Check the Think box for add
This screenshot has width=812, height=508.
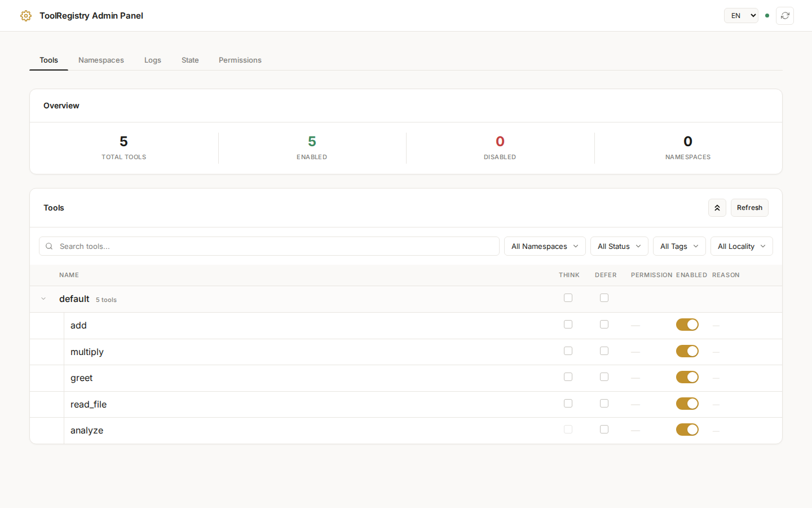568,325
